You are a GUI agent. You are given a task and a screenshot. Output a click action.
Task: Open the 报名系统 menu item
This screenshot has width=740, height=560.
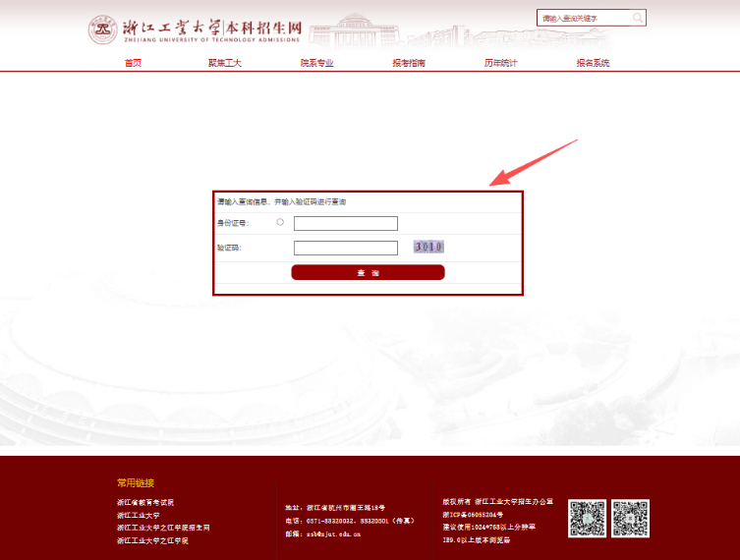click(593, 63)
